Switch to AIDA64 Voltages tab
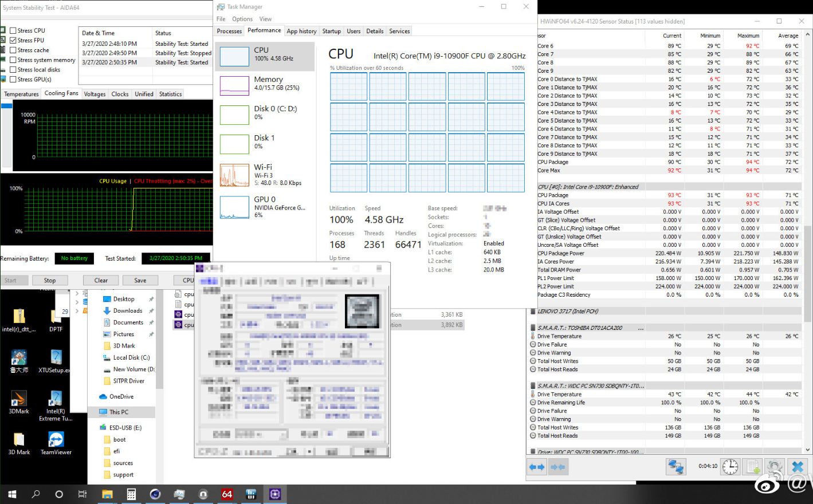The width and height of the screenshot is (813, 504). (x=95, y=94)
